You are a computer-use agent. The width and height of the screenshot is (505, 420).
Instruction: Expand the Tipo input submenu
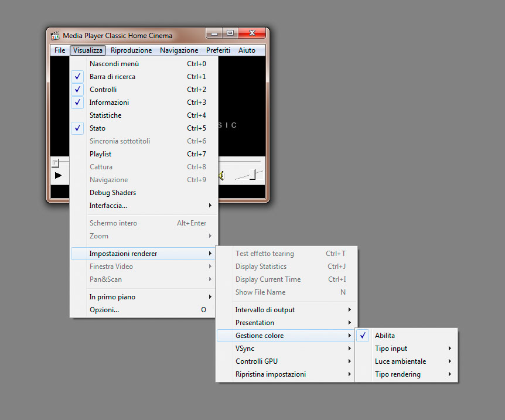pyautogui.click(x=407, y=349)
